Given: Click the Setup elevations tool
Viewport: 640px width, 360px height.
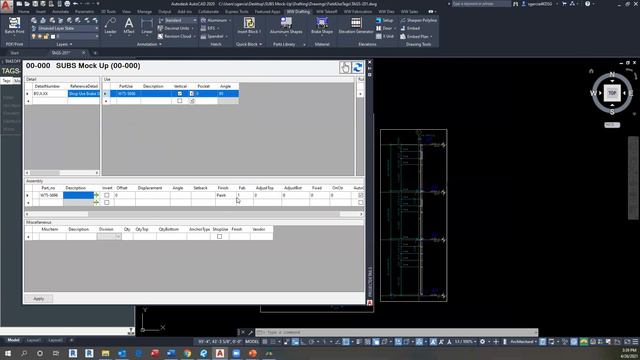Looking at the screenshot, I should coord(384,20).
